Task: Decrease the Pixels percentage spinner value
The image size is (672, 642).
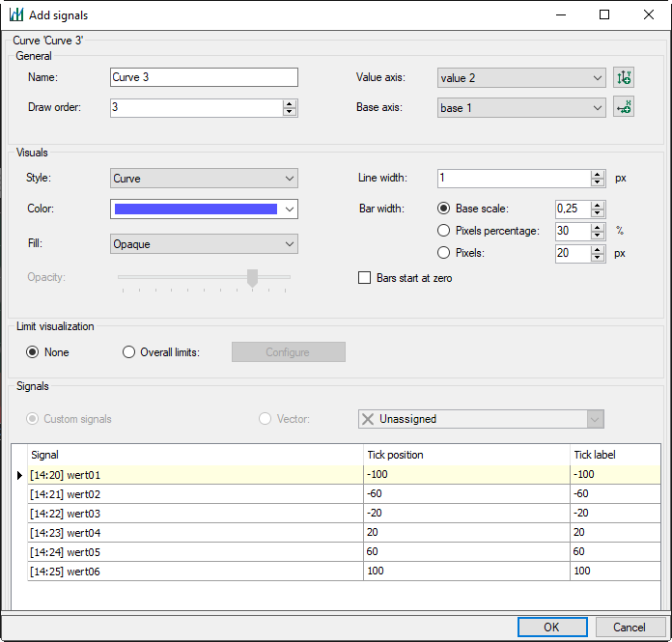Action: click(598, 235)
